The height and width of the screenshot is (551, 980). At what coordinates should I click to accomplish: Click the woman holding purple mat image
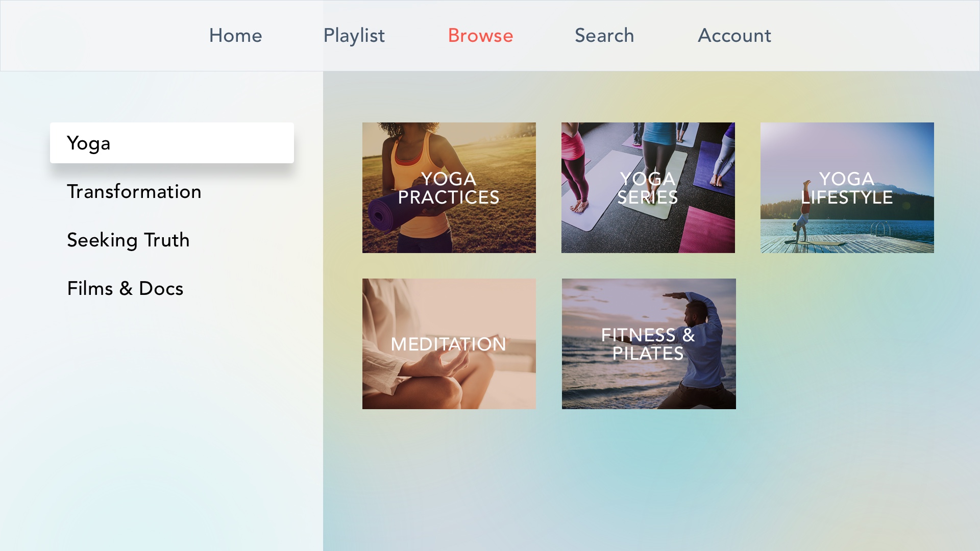[x=449, y=188]
